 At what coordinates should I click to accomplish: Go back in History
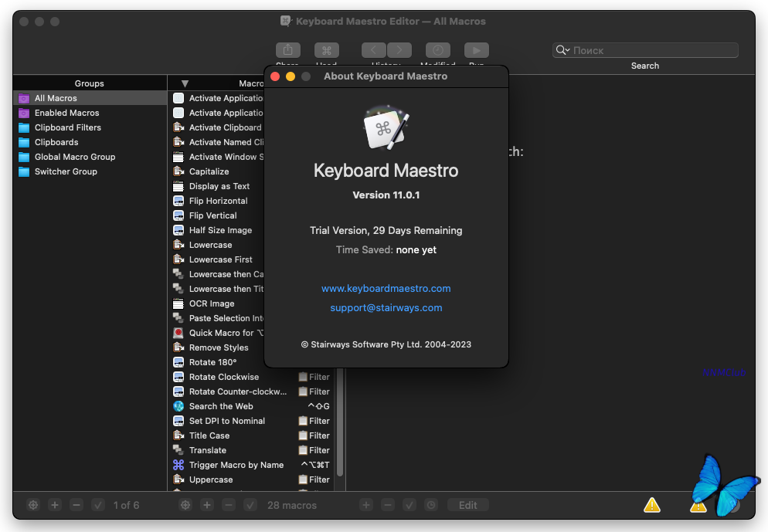pyautogui.click(x=374, y=50)
